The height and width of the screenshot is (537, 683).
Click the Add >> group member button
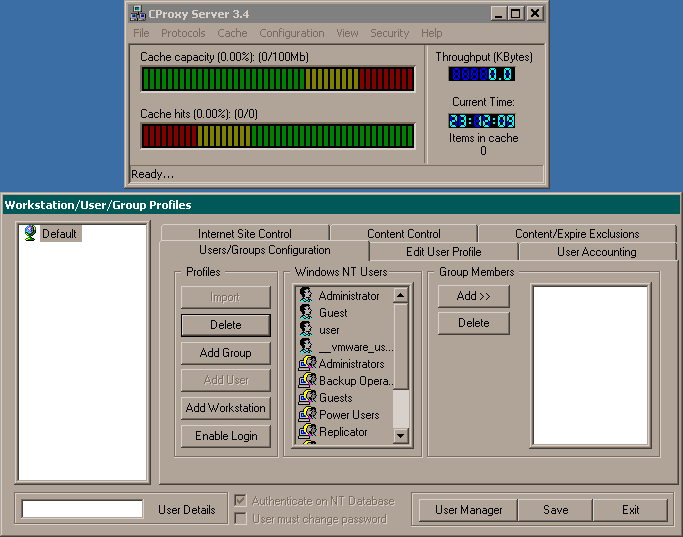click(473, 296)
